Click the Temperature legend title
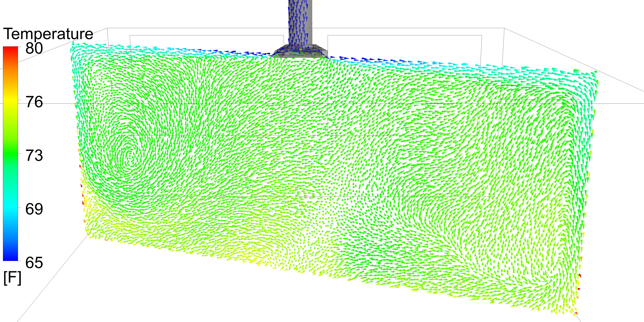This screenshot has width=644, height=322. click(48, 34)
